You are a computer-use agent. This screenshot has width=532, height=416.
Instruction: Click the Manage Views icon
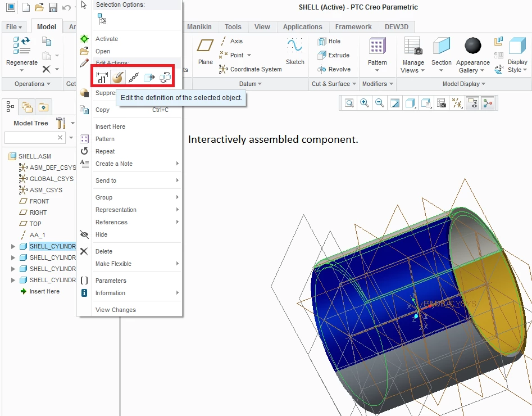413,46
